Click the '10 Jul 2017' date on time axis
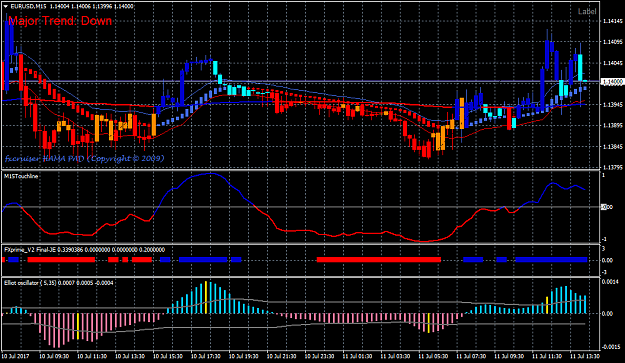 16,356
